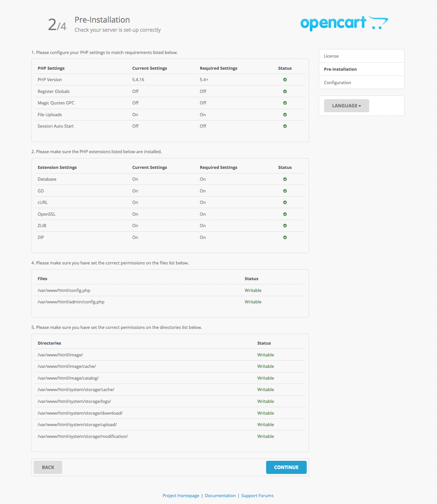Click the /var/www/html/image/ directory path

coord(60,355)
